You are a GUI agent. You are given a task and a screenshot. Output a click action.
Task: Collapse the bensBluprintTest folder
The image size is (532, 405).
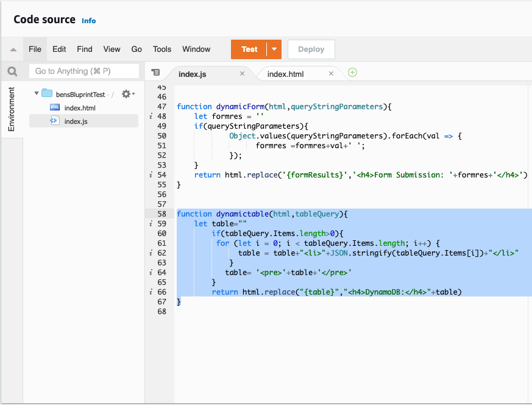(x=37, y=94)
